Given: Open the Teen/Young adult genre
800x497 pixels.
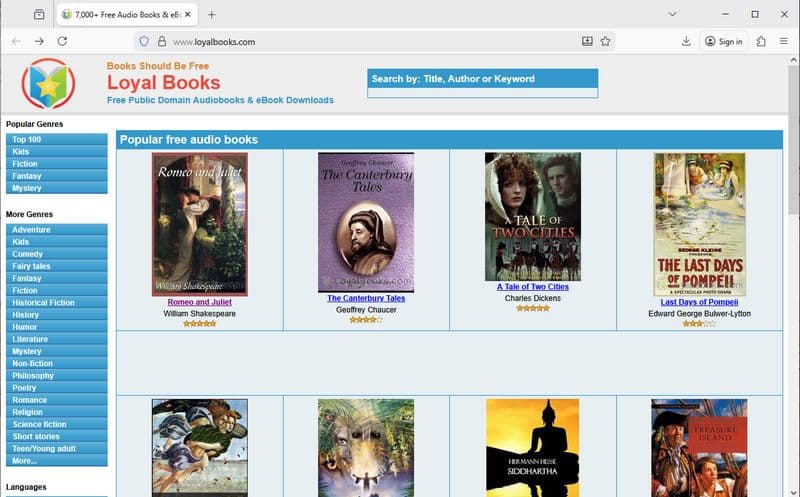Looking at the screenshot, I should (x=57, y=449).
